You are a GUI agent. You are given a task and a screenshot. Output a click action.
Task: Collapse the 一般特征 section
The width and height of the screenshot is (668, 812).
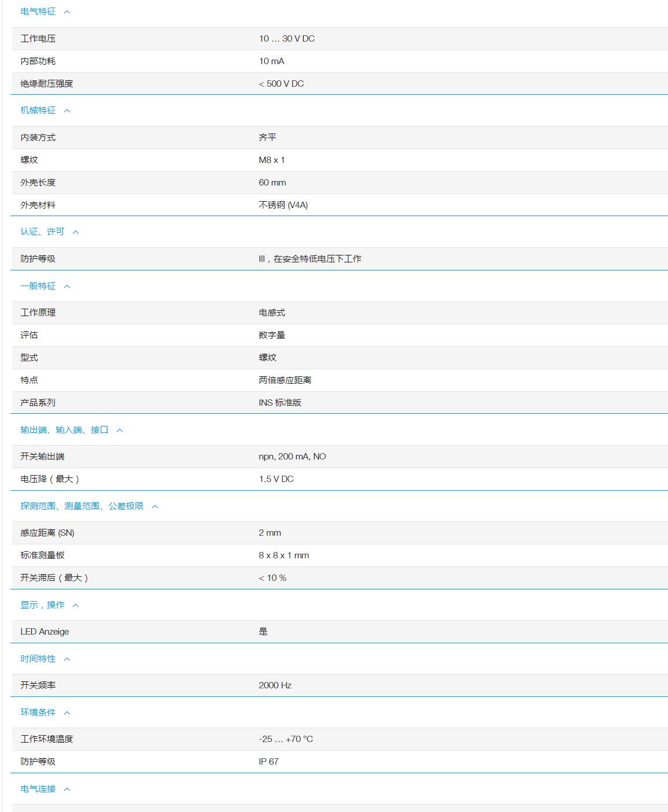coord(69,287)
